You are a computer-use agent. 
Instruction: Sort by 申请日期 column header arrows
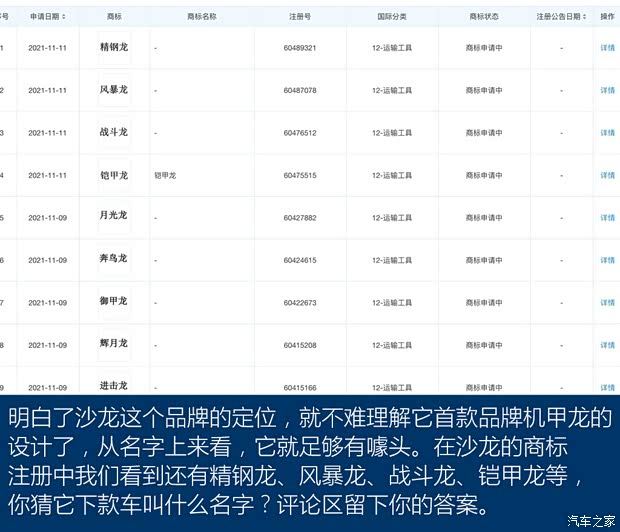click(64, 17)
